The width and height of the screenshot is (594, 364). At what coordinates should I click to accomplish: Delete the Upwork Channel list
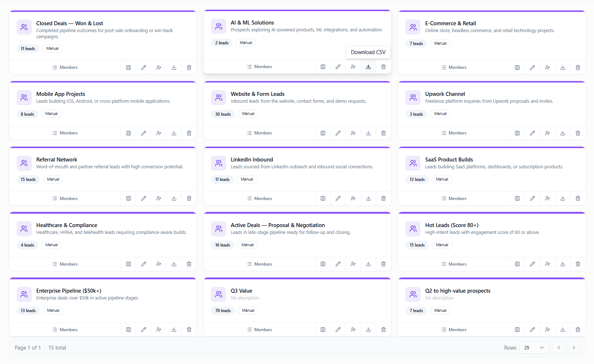578,133
